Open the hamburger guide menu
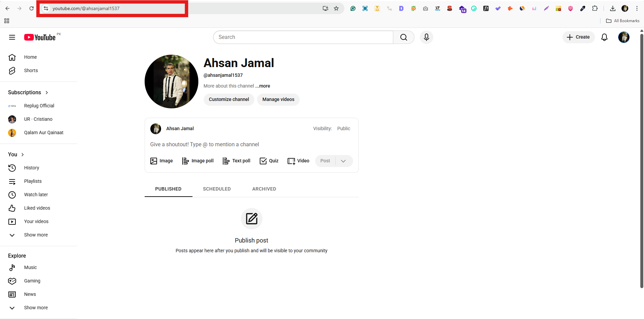Screen dimensions: 644x319 (x=12, y=37)
